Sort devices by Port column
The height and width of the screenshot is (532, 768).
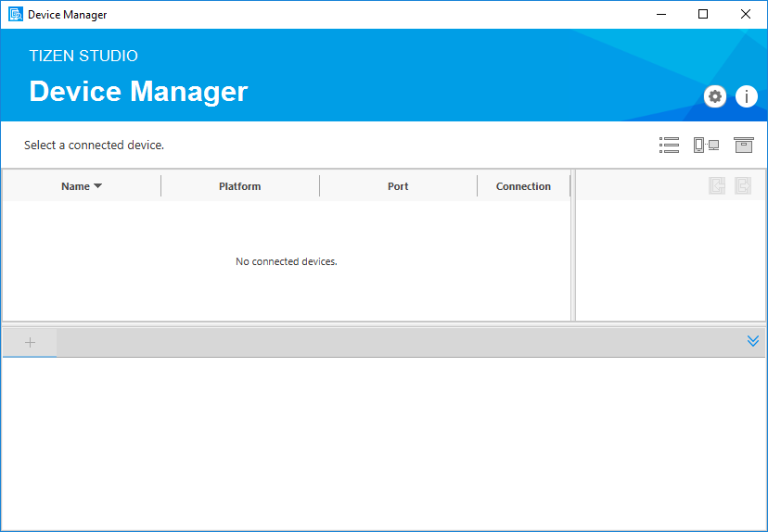tap(398, 186)
